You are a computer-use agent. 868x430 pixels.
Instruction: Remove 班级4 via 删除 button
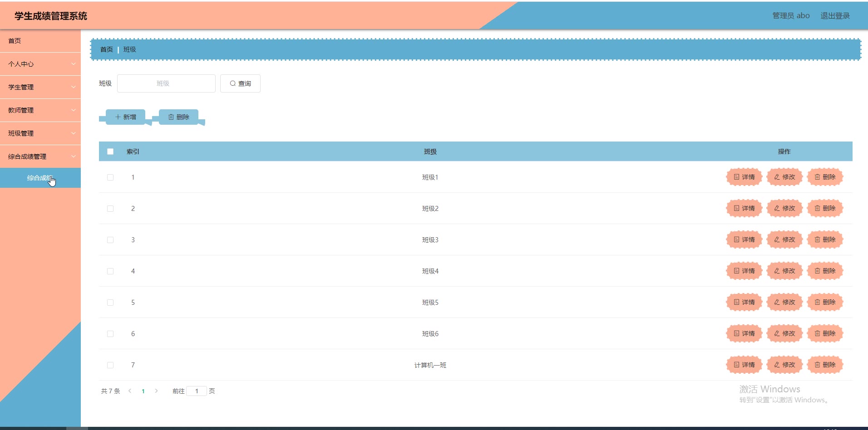click(825, 271)
